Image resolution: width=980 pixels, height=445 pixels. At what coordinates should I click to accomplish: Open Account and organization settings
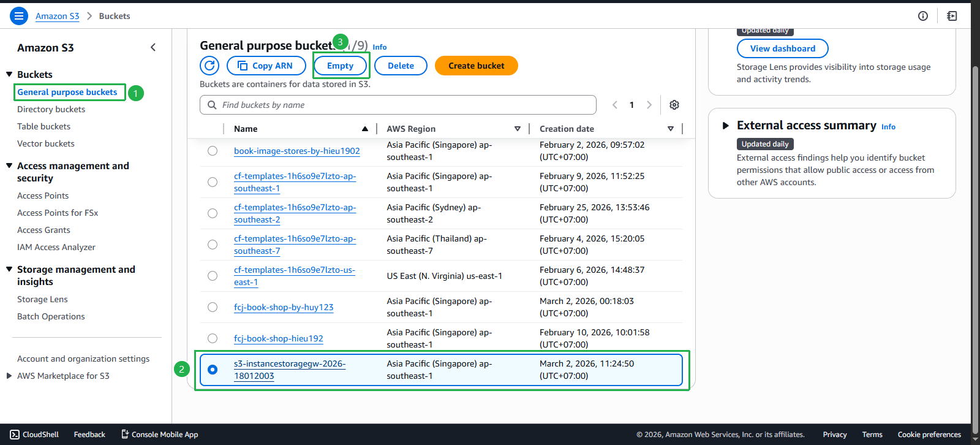click(x=83, y=359)
